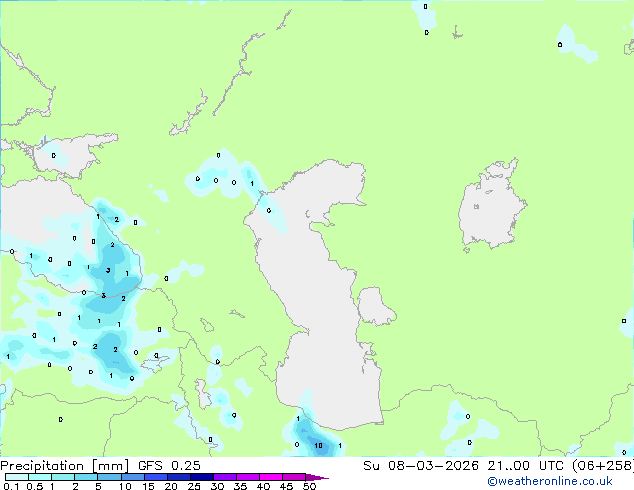
Task: Click the 35–40 mm violet swatch
Action: coord(247,477)
